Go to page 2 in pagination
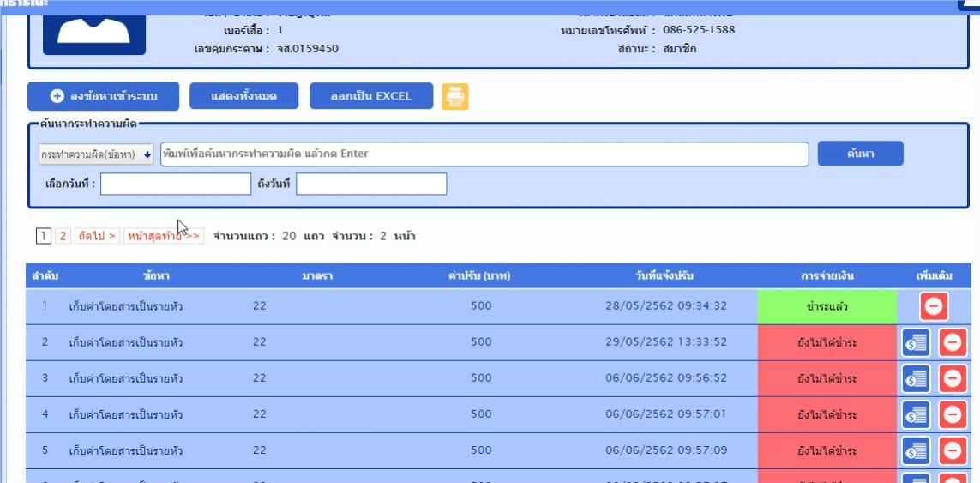 (63, 236)
